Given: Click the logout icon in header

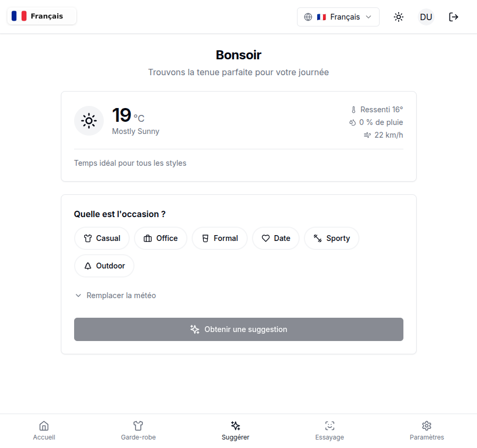Looking at the screenshot, I should coord(454,17).
